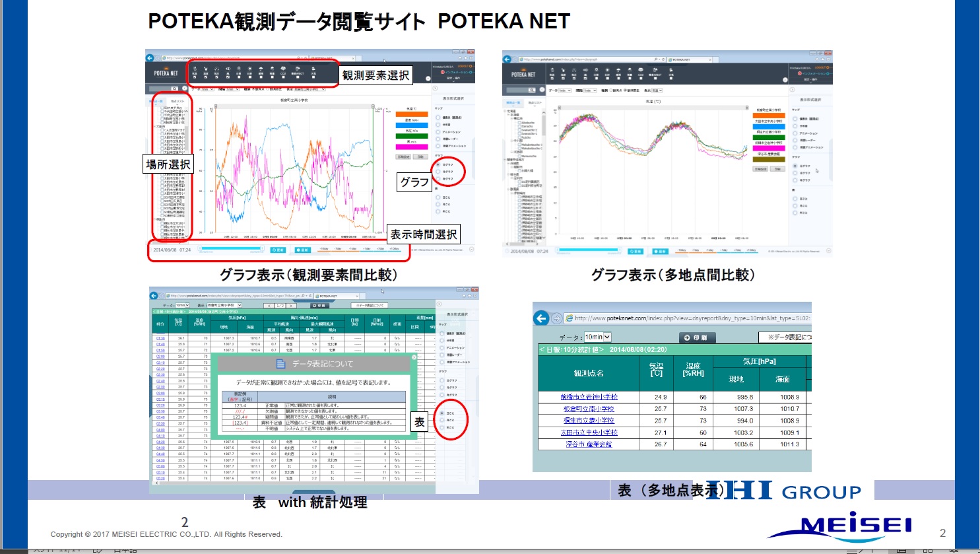980x554 pixels.
Task: Click browser back arrow in multi-site table screenshot
Action: (x=541, y=318)
